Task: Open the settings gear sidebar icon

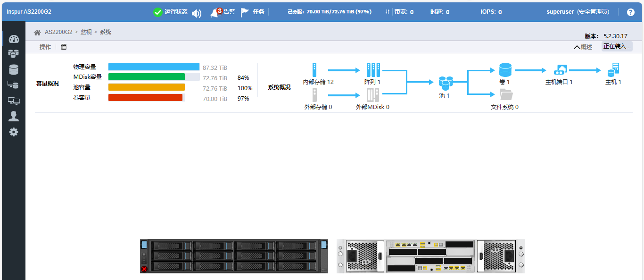Action: tap(14, 132)
